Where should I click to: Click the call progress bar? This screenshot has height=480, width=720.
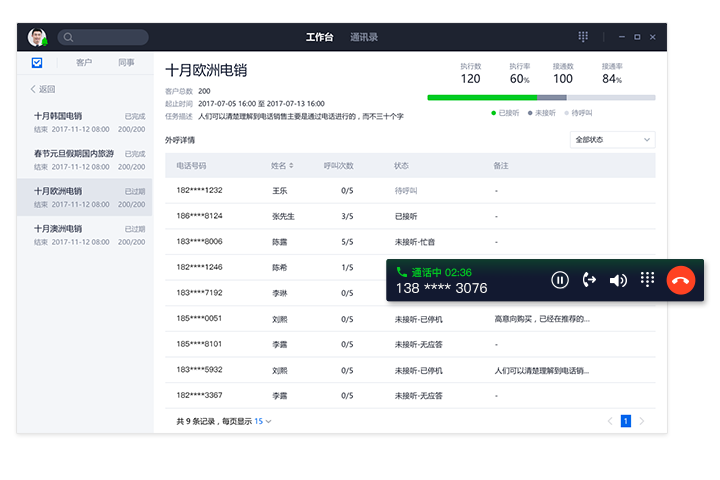pyautogui.click(x=541, y=97)
